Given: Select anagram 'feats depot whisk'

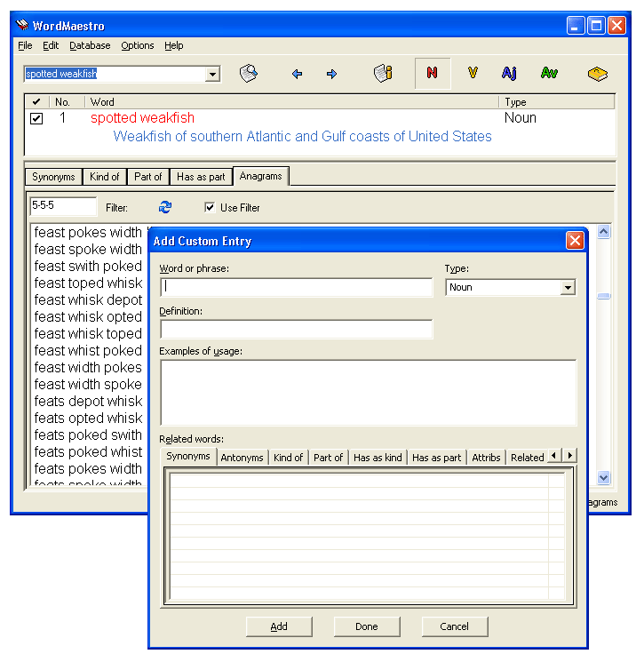Looking at the screenshot, I should (88, 401).
